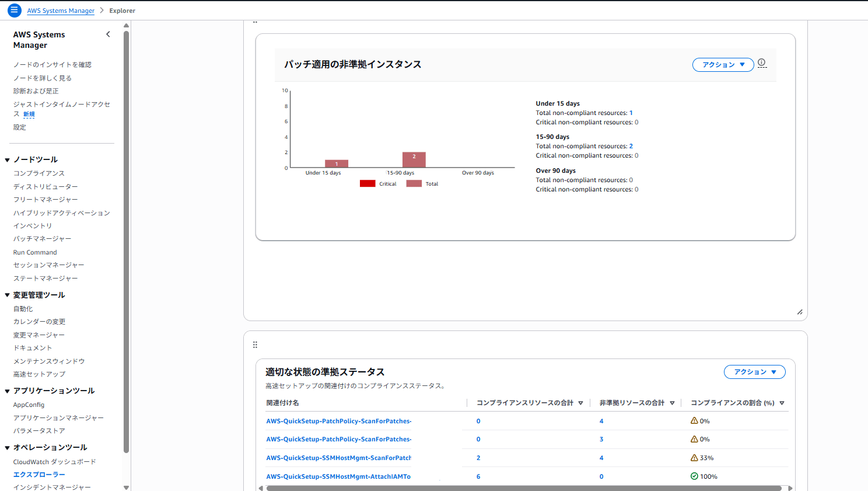Open ドキュメント in the sidebar
This screenshot has height=491, width=868.
point(33,348)
